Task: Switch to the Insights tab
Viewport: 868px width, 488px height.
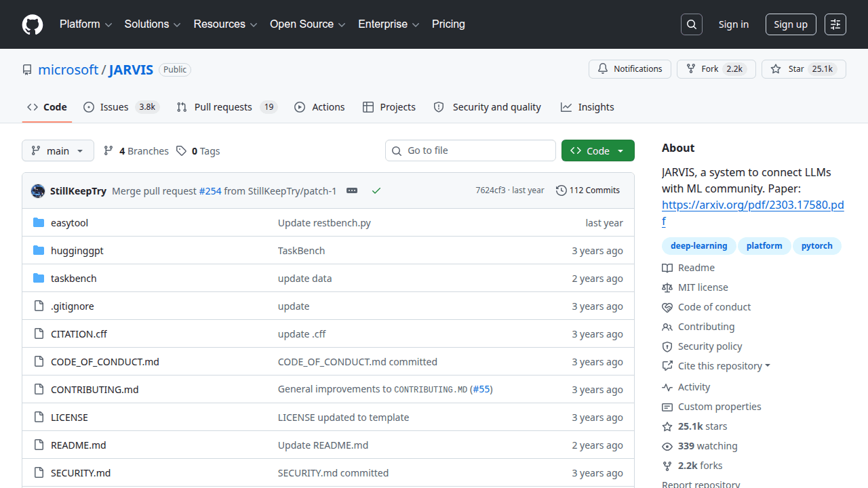Action: 587,107
